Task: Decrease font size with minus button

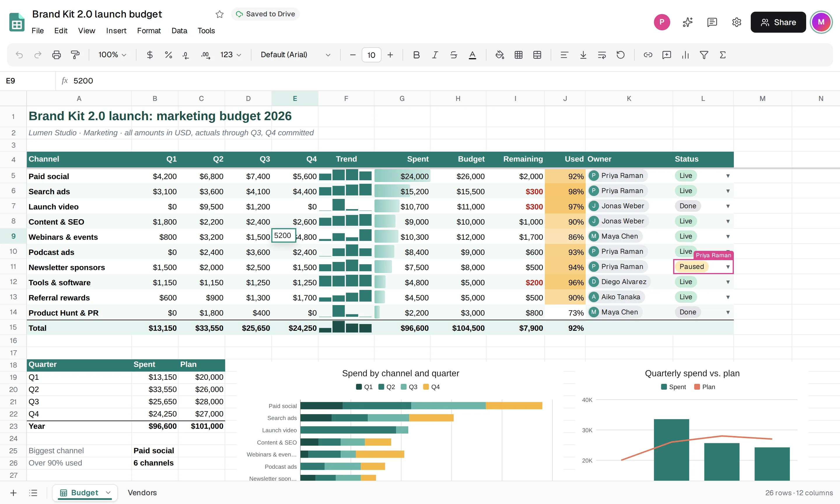Action: pyautogui.click(x=353, y=55)
